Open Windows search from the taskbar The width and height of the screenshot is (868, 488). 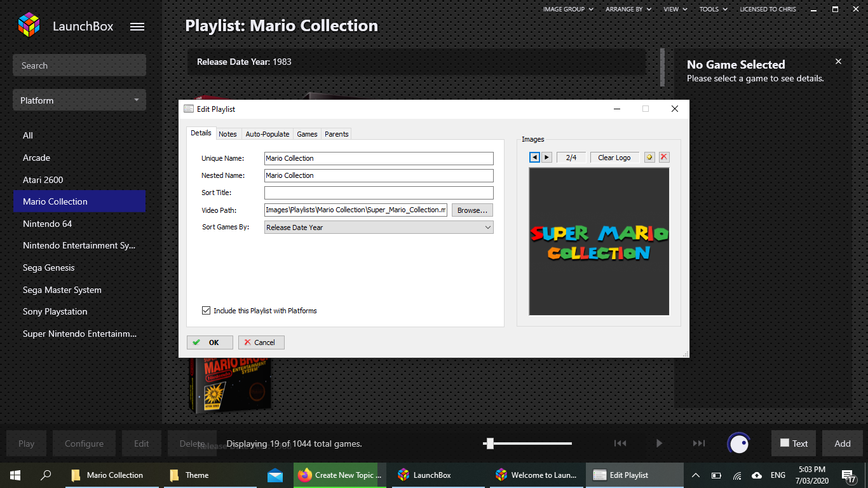click(46, 475)
